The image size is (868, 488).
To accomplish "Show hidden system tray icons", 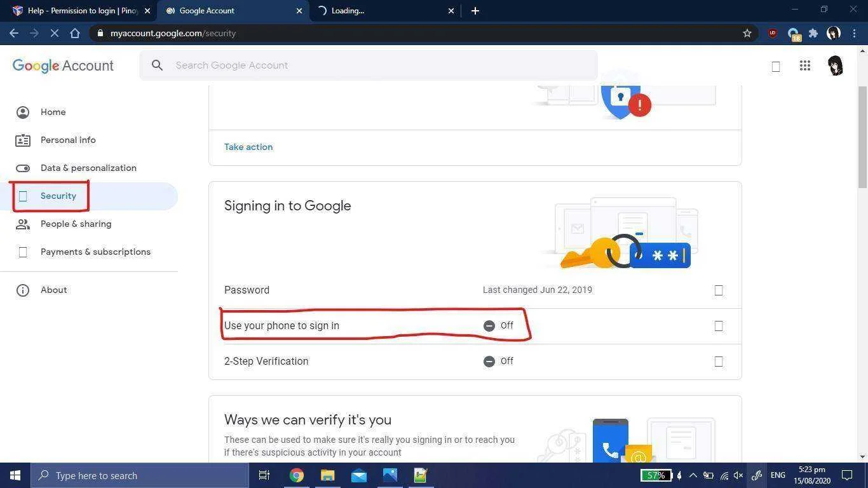I will click(693, 475).
